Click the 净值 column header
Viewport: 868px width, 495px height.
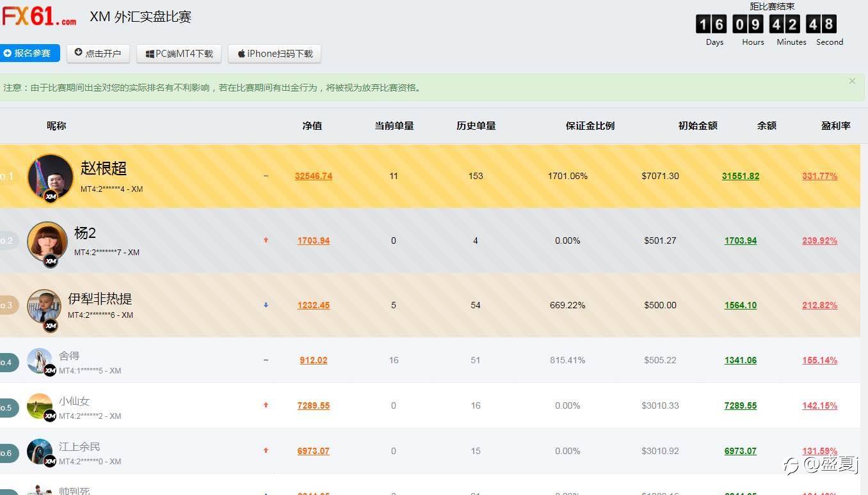(312, 126)
